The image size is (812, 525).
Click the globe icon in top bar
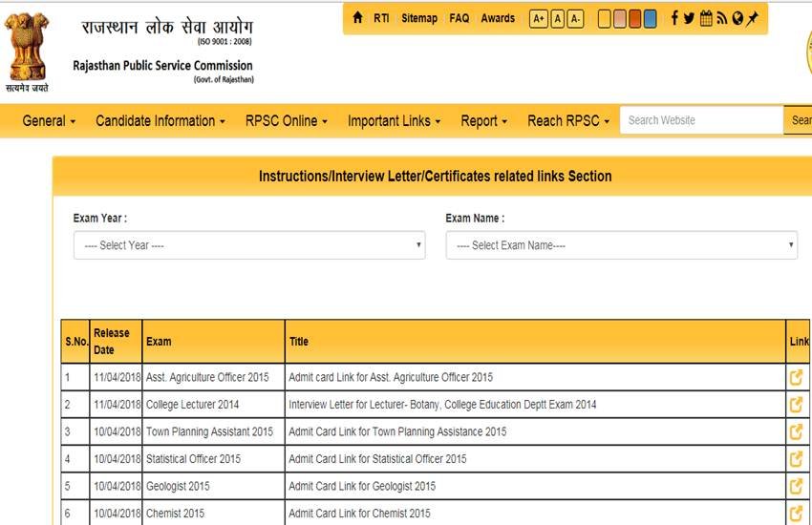coord(737,18)
